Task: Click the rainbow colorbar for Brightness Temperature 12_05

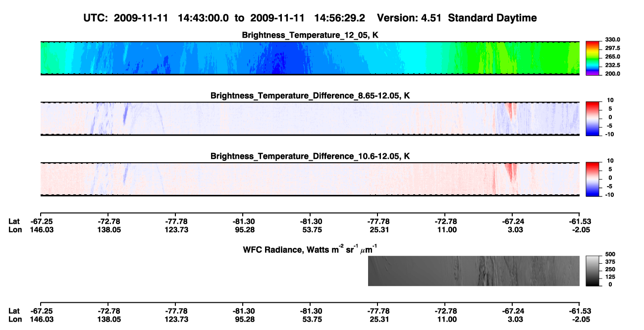Action: pyautogui.click(x=593, y=58)
